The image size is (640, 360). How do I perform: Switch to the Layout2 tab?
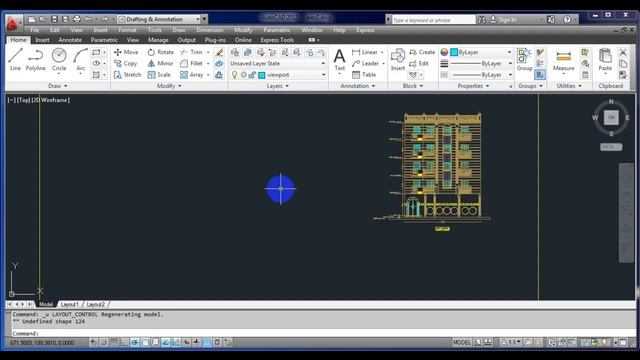pyautogui.click(x=96, y=304)
